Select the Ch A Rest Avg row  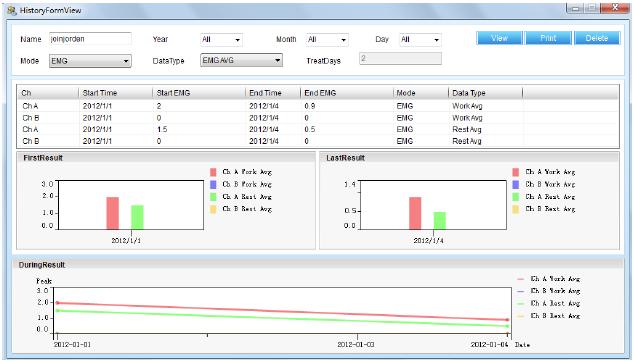(318, 129)
